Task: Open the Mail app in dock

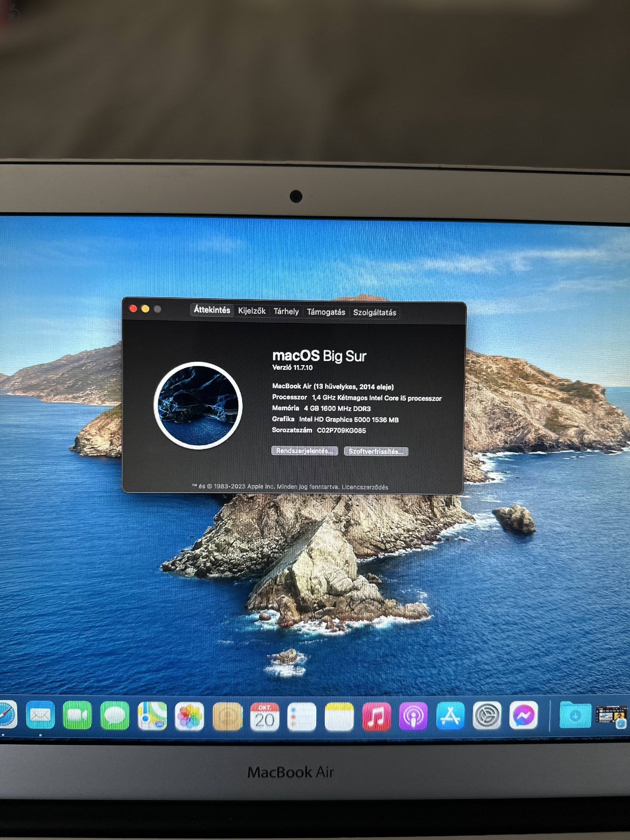Action: [40, 715]
